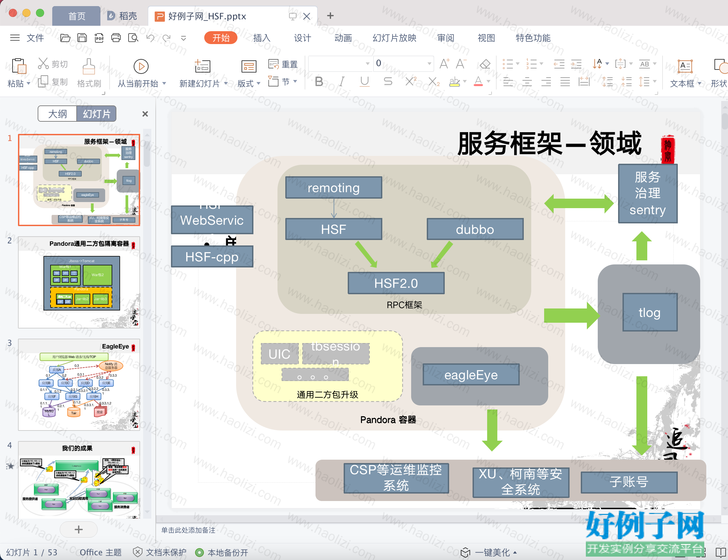This screenshot has width=728, height=560.
Task: Click the Underline text icon
Action: tap(365, 82)
